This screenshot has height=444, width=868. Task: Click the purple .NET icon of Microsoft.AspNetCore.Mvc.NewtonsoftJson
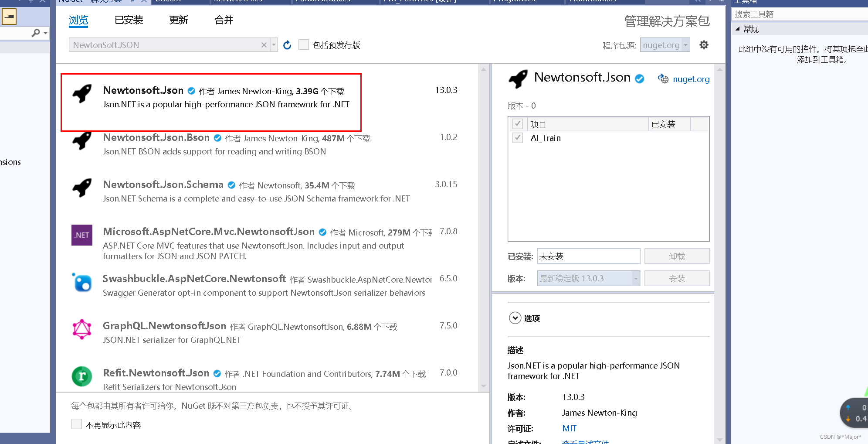click(x=82, y=235)
